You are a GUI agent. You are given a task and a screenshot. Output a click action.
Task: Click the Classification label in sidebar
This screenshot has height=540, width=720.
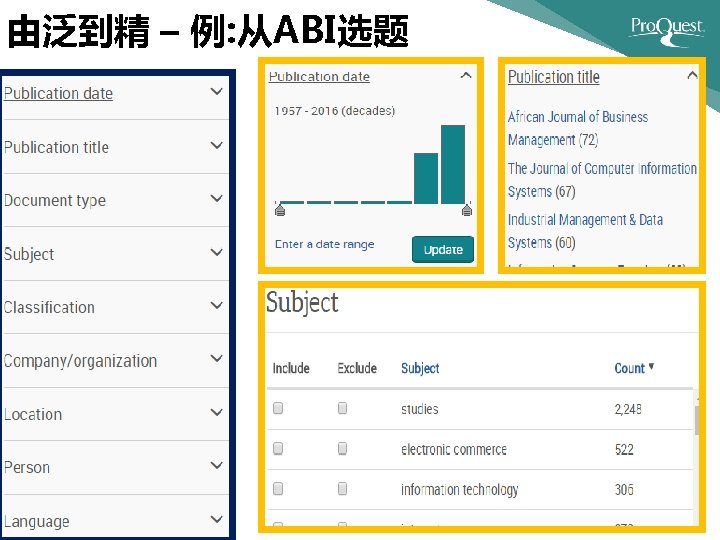(49, 307)
